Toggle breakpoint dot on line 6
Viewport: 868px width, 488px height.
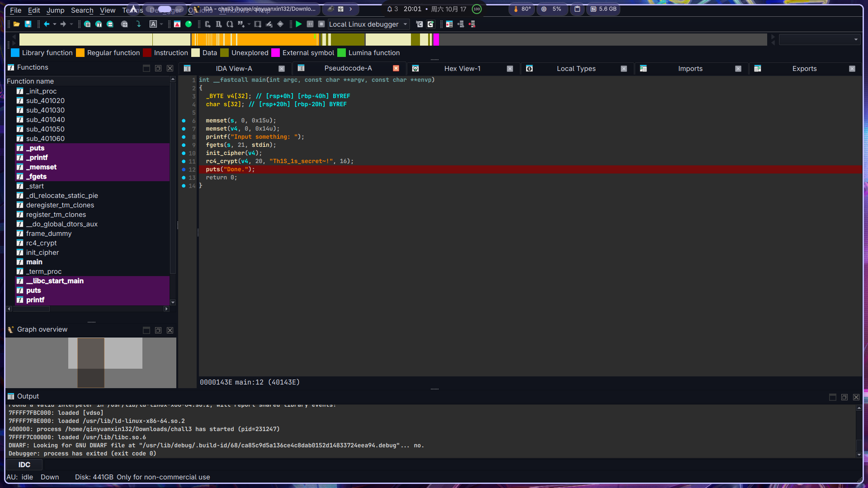(x=184, y=121)
